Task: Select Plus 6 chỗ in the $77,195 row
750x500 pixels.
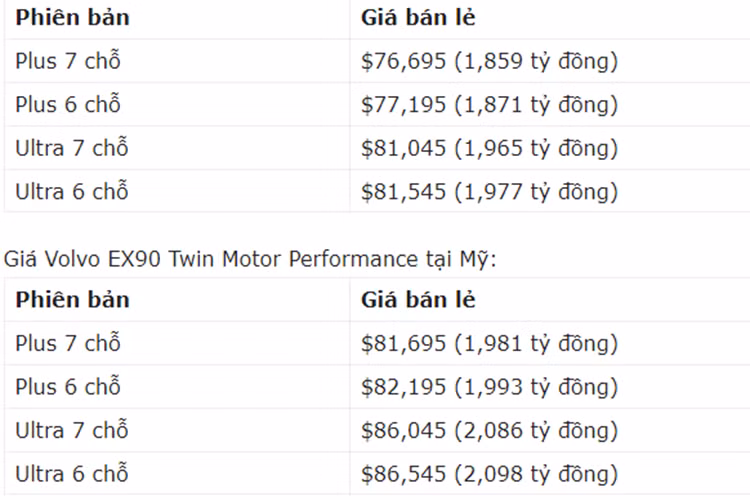Action: tap(68, 105)
